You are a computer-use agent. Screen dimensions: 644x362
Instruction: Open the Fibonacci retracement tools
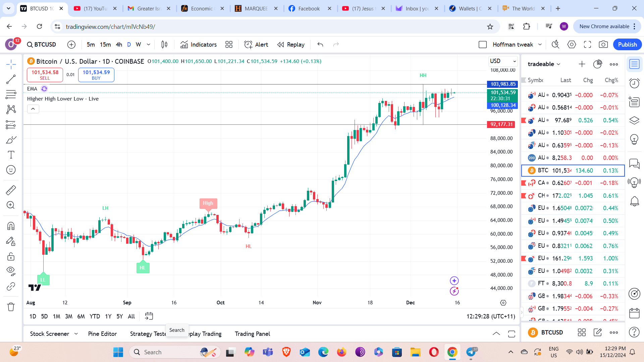pyautogui.click(x=11, y=95)
